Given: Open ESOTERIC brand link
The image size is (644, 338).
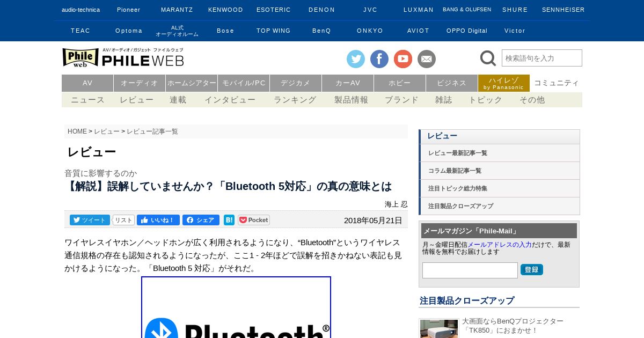Looking at the screenshot, I should 274,10.
